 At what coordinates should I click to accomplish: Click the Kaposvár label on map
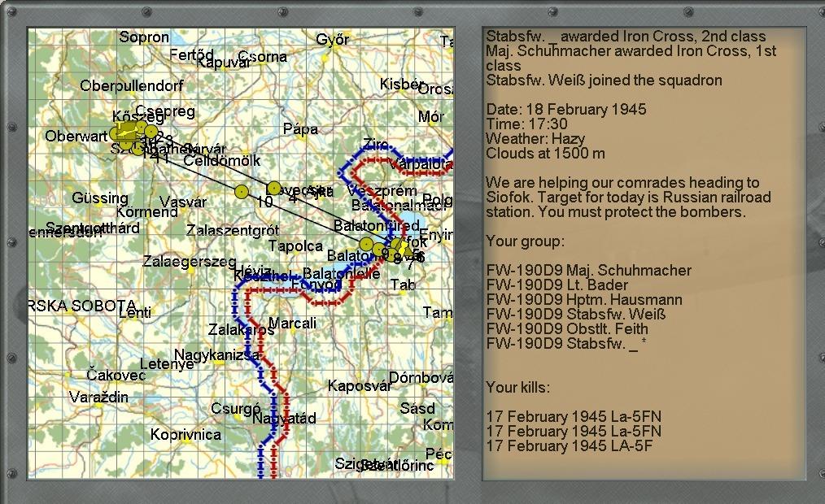pyautogui.click(x=360, y=386)
